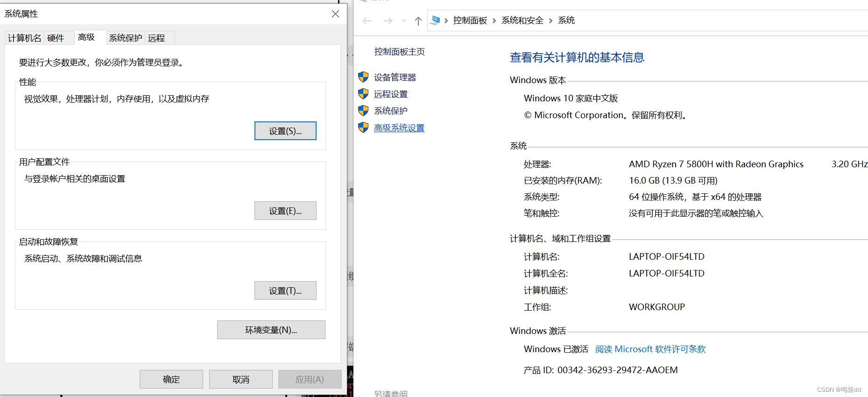Open performance 设置(S)... button
The image size is (868, 397).
[x=285, y=131]
